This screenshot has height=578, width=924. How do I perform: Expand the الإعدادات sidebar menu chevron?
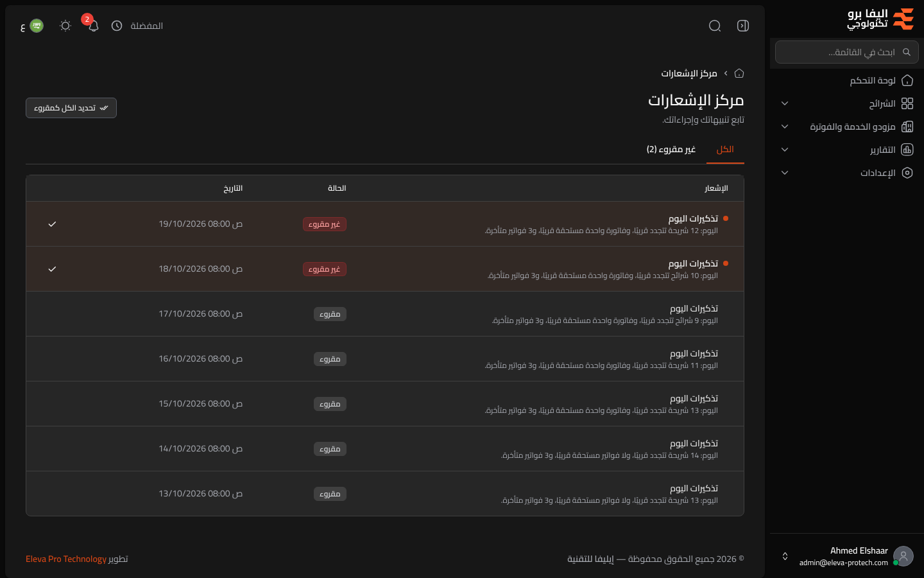pyautogui.click(x=785, y=173)
